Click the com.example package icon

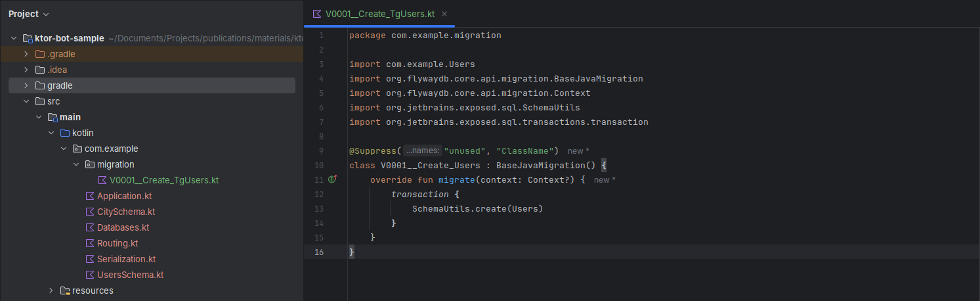coord(77,149)
